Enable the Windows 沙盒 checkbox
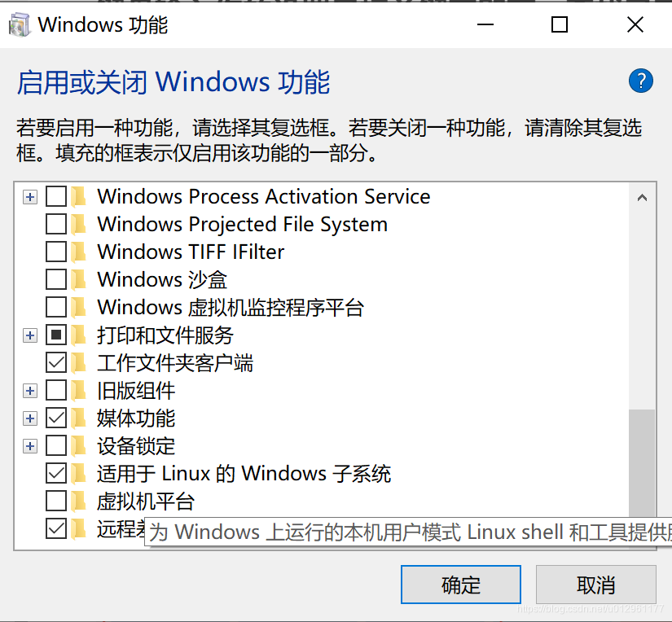The image size is (672, 622). (55, 279)
